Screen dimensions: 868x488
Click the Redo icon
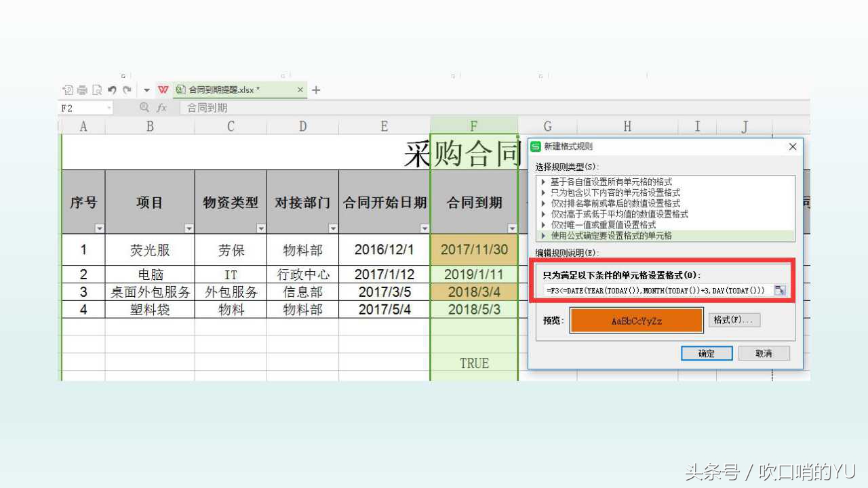click(127, 89)
